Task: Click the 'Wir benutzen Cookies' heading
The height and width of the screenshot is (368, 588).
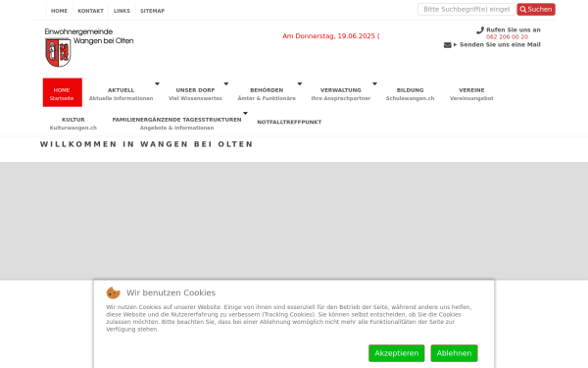Action: click(x=171, y=292)
